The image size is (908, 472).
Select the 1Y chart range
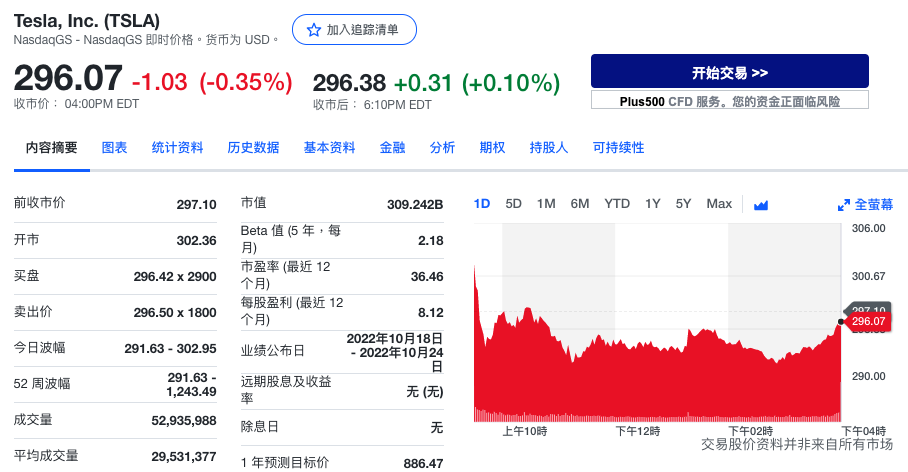653,204
